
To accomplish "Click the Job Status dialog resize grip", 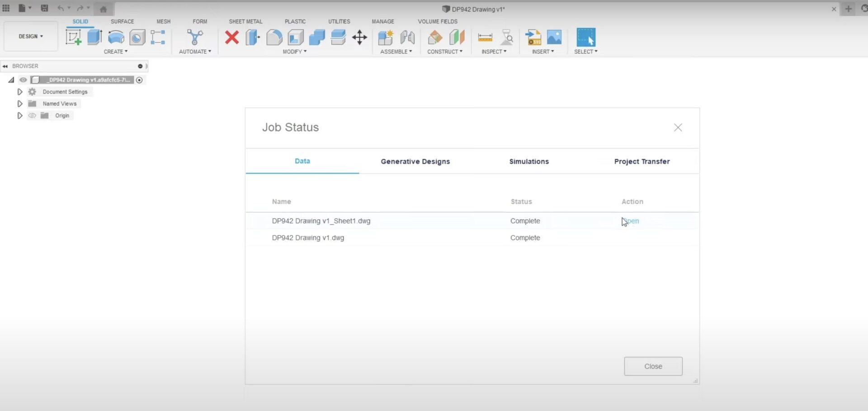I will [x=696, y=381].
